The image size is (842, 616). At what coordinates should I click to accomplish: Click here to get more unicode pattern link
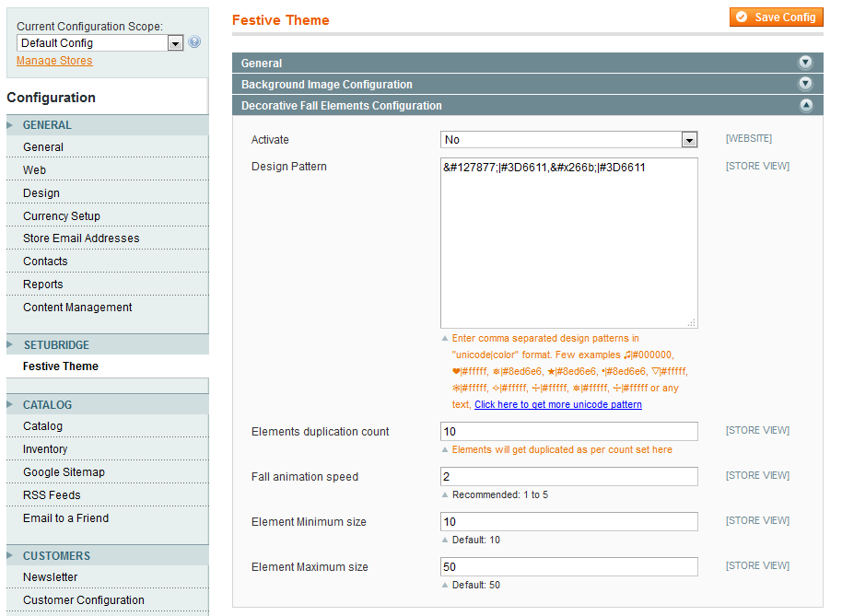pyautogui.click(x=557, y=405)
